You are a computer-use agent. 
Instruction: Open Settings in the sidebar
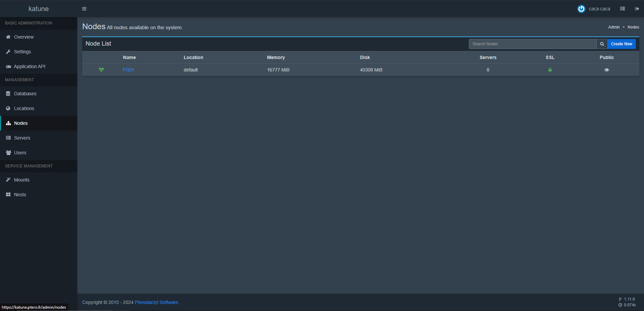pos(39,52)
